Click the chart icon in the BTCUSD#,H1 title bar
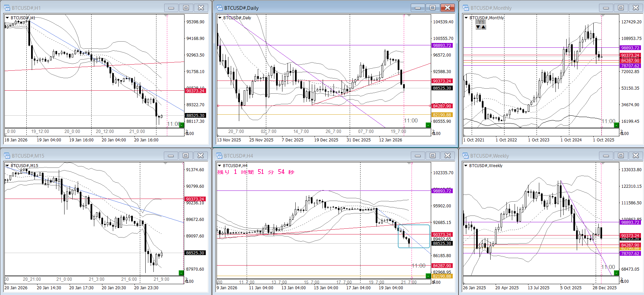Screen dimensions: 644x295 tap(7, 8)
